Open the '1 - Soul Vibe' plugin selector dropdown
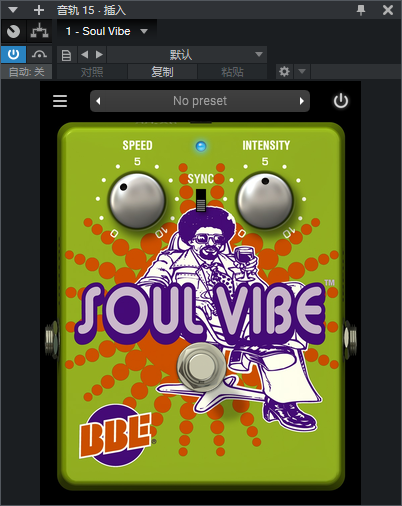Screen dimensions: 402x506 pyautogui.click(x=107, y=31)
